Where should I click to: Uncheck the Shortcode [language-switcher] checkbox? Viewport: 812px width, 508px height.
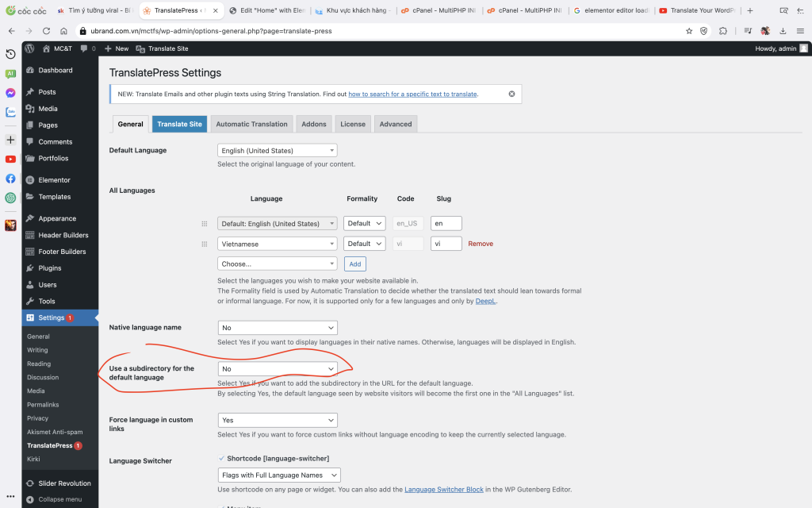(220, 459)
